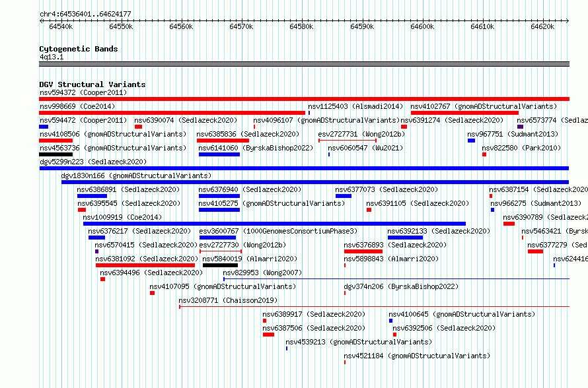Select nsv4105275 (gnomADStructuralVariants) label

[x=272, y=203]
